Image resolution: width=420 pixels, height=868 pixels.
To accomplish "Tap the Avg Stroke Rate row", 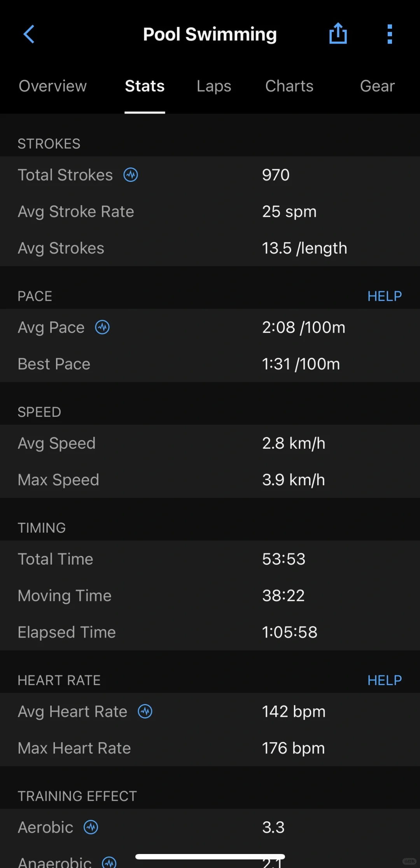I will [210, 212].
